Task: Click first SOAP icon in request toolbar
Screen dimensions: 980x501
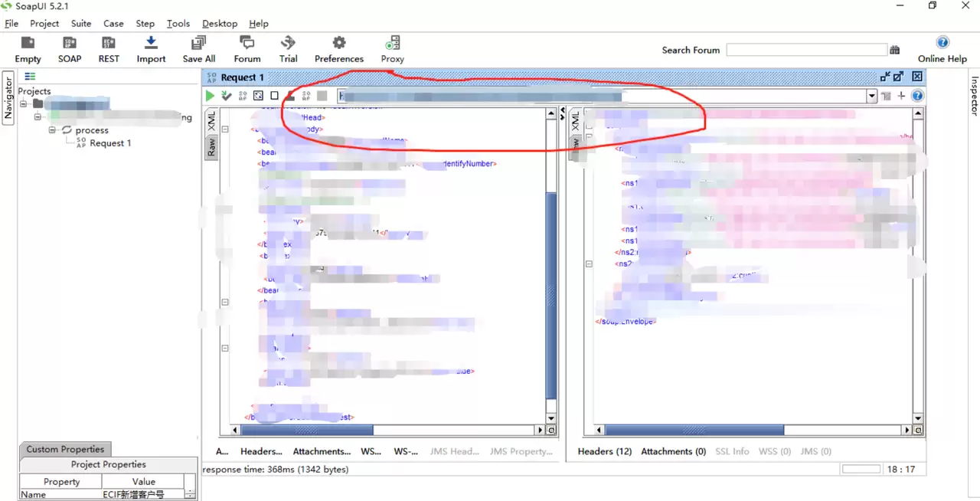Action: (x=243, y=96)
